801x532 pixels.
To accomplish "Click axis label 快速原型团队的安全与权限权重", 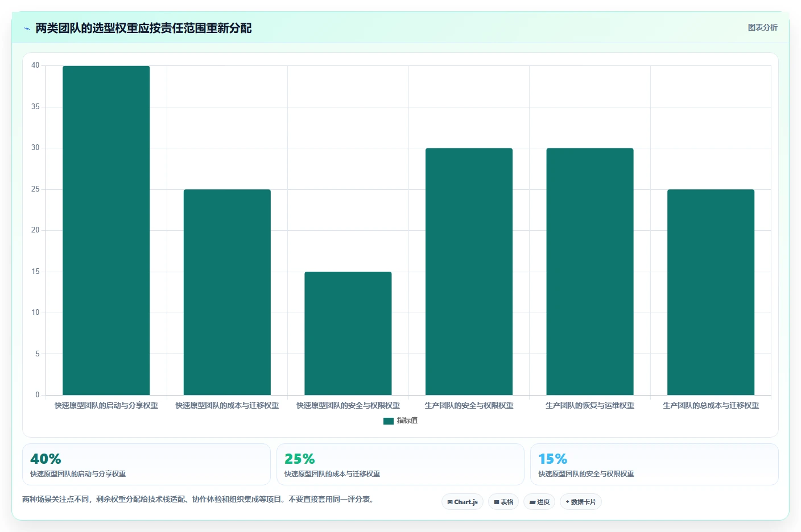I will pyautogui.click(x=348, y=405).
